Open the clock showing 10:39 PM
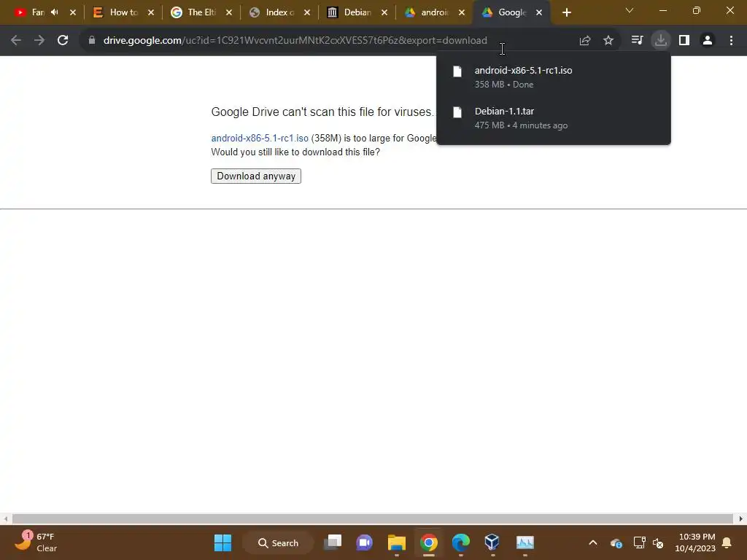The width and height of the screenshot is (747, 560). 695,542
